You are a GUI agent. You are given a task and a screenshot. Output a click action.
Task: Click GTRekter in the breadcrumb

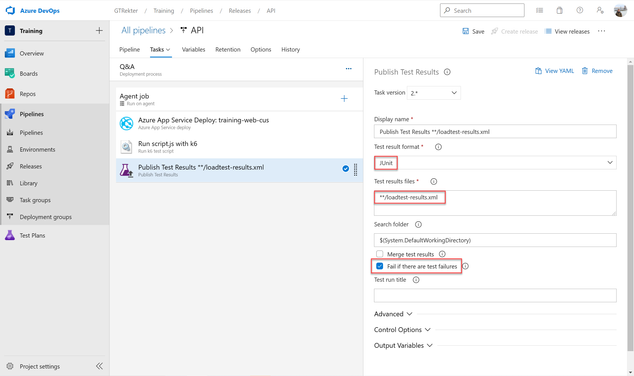(x=126, y=11)
